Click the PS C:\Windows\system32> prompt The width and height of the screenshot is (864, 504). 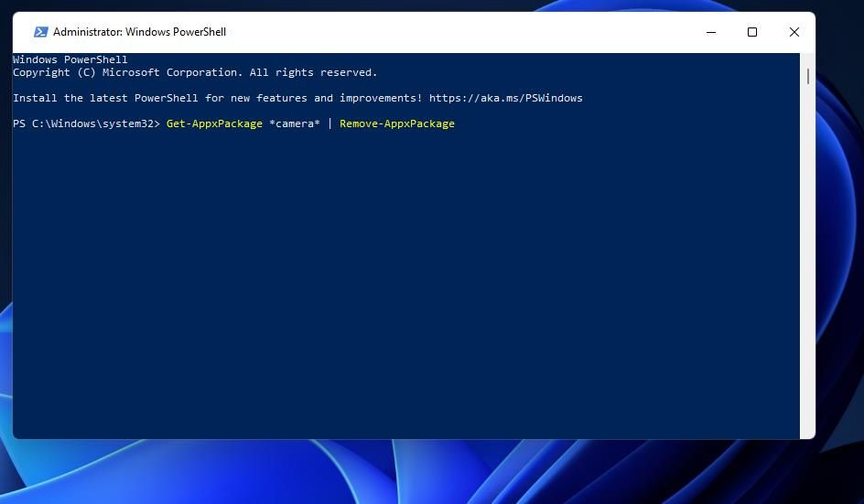tap(87, 123)
